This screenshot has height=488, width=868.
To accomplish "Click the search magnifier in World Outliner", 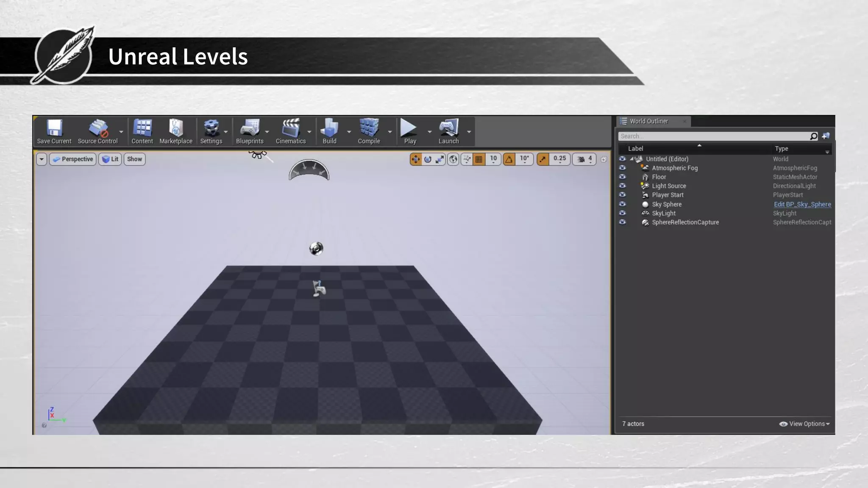I will point(813,136).
